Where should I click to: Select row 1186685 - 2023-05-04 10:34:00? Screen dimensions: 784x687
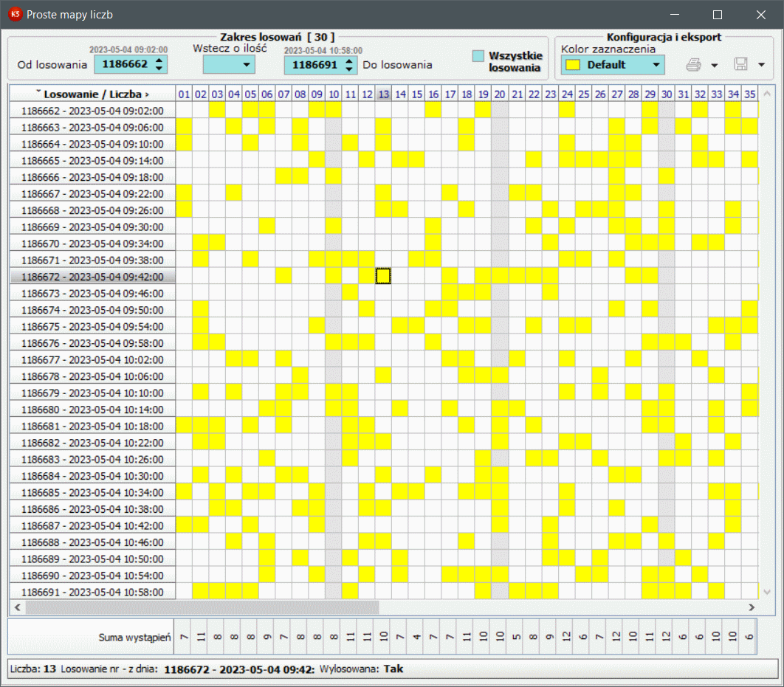pyautogui.click(x=92, y=492)
